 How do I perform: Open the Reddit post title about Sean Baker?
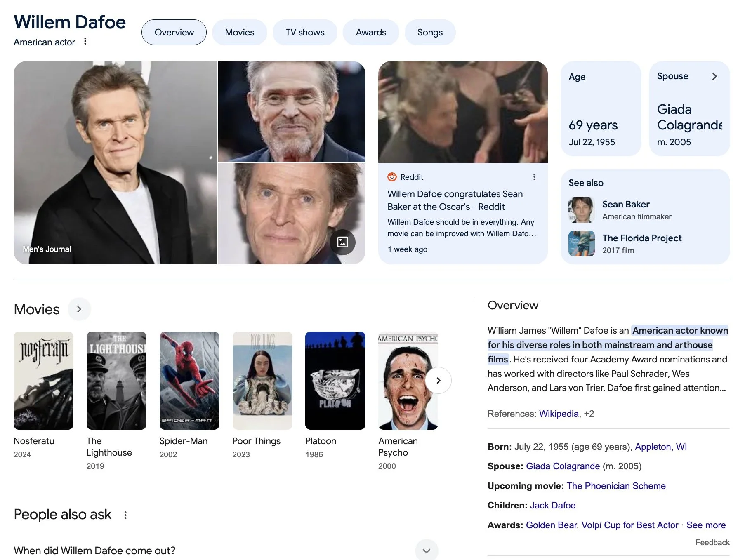point(455,200)
